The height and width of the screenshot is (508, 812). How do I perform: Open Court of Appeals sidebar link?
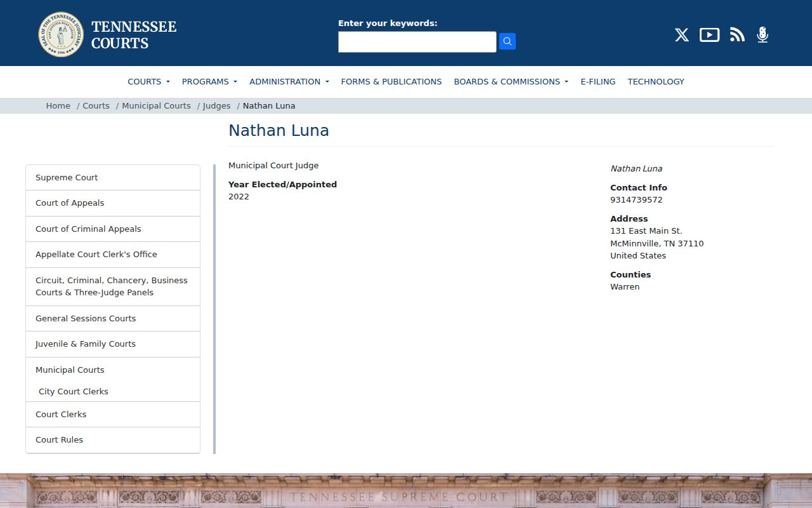pos(113,203)
